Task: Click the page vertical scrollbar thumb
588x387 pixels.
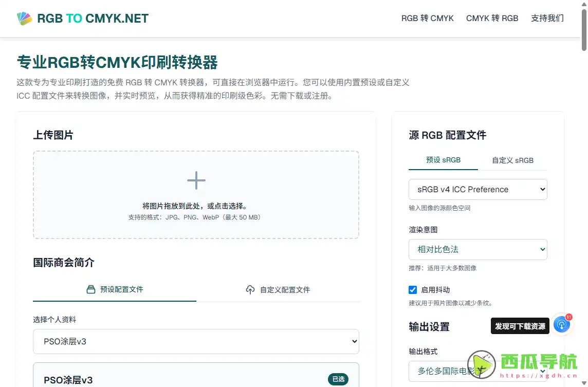Action: click(584, 30)
